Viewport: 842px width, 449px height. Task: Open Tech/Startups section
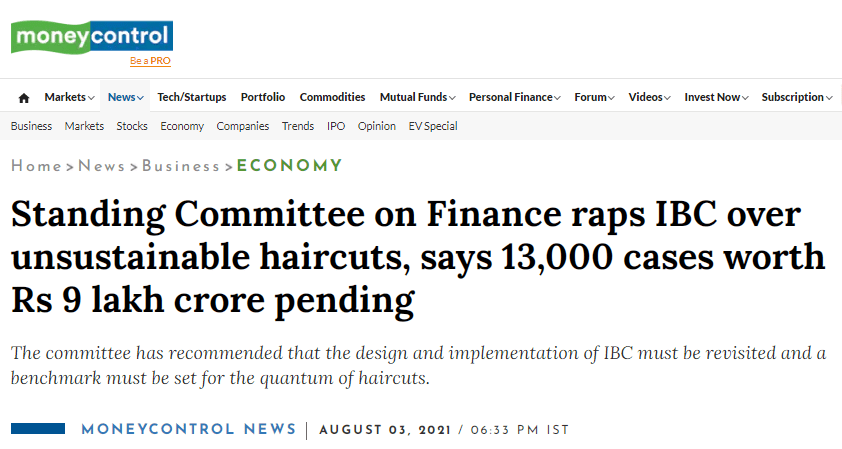[192, 97]
